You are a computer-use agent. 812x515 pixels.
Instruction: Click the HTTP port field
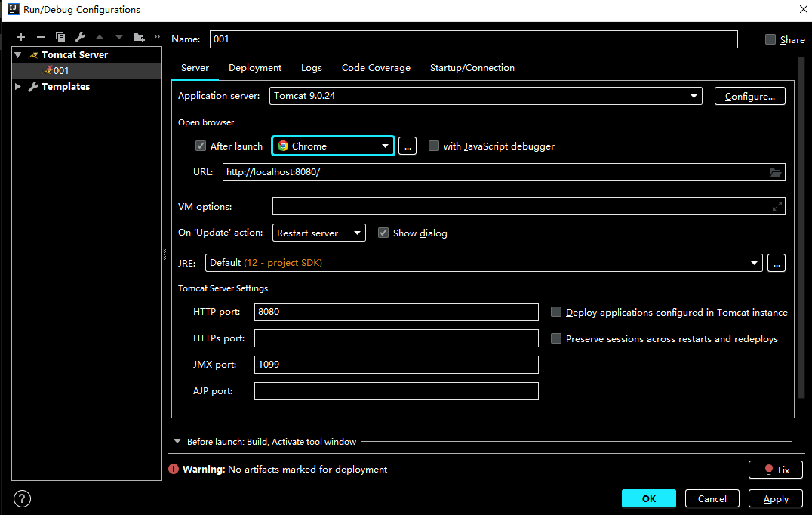click(x=396, y=312)
